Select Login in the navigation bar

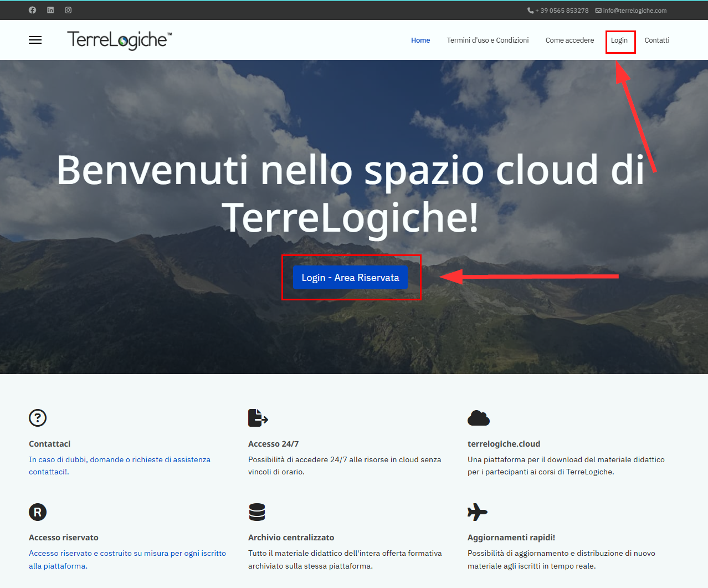click(x=619, y=40)
